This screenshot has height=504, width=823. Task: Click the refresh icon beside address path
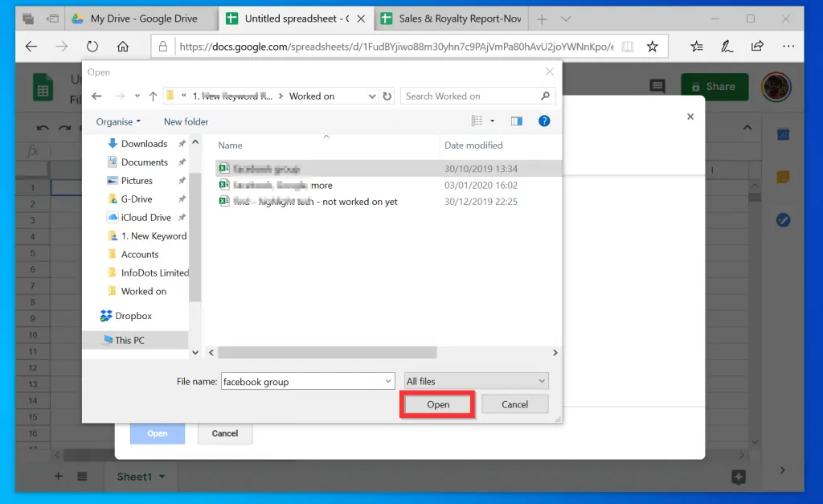tap(387, 96)
